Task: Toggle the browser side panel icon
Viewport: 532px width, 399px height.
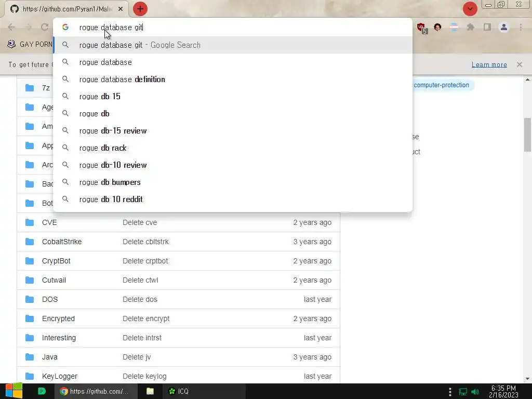Action: click(x=487, y=27)
